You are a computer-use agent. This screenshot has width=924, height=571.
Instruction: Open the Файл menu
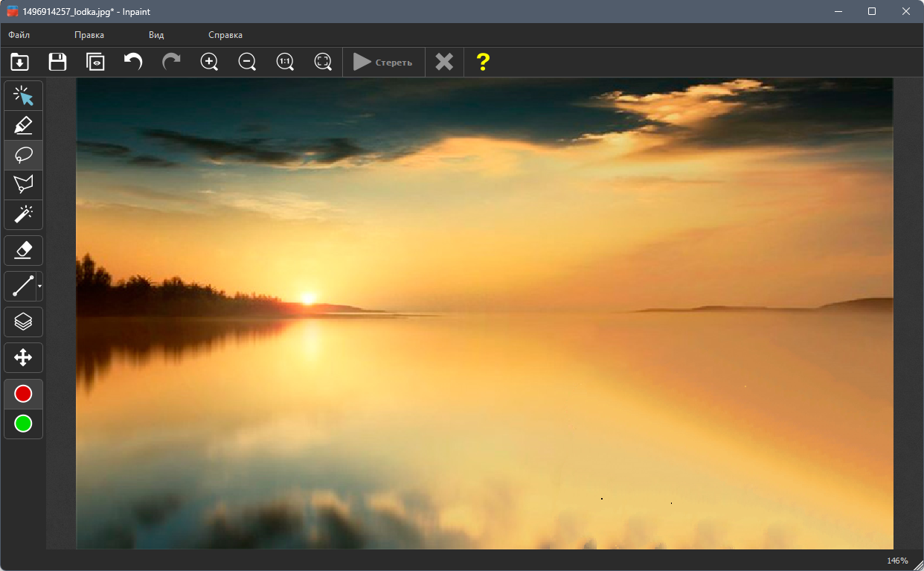(19, 35)
